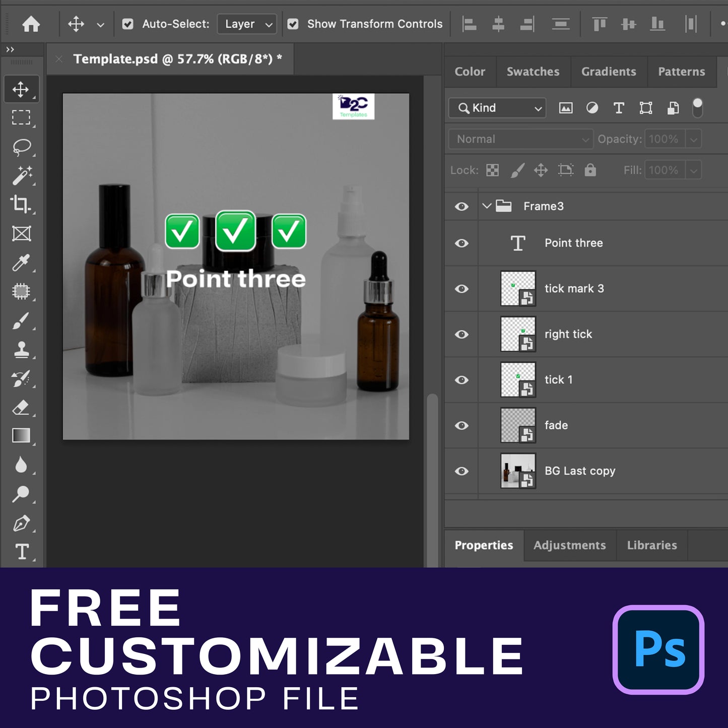Uncheck the Auto-Select checkbox
Screen dimensions: 728x728
tap(128, 24)
